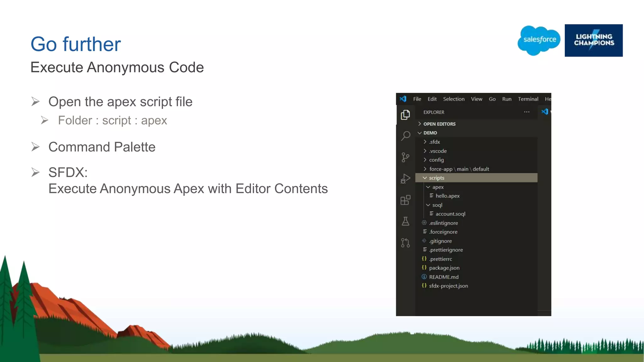Open the File menu
644x362 pixels.
click(x=417, y=99)
